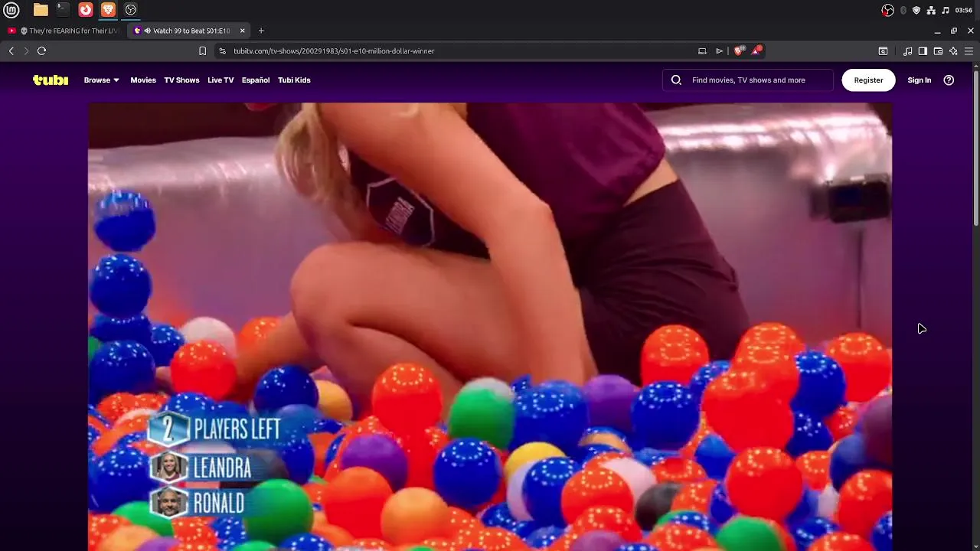Screen dimensions: 980x551
Task: Bookmark this page with the bookmark icon
Action: (202, 51)
